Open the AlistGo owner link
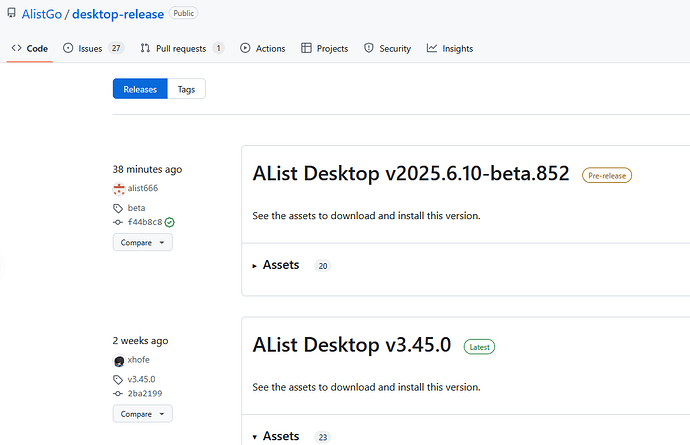The width and height of the screenshot is (690, 445). click(x=42, y=14)
